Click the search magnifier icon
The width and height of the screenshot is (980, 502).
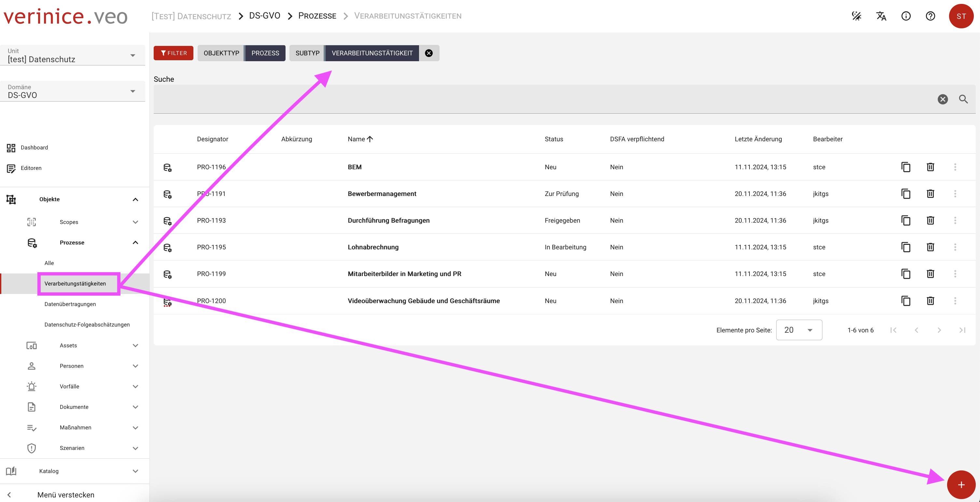[x=963, y=99]
